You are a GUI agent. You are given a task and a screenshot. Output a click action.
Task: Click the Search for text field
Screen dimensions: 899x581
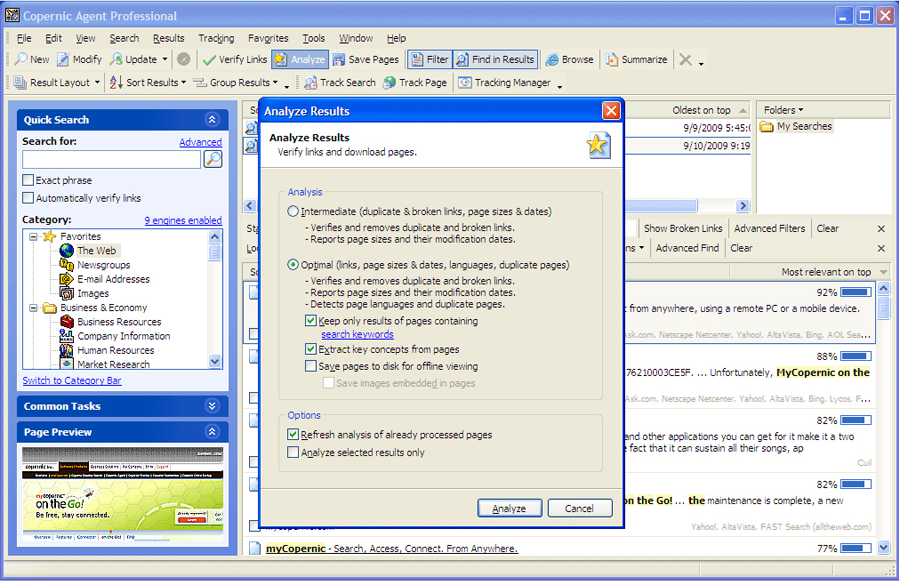(x=111, y=160)
